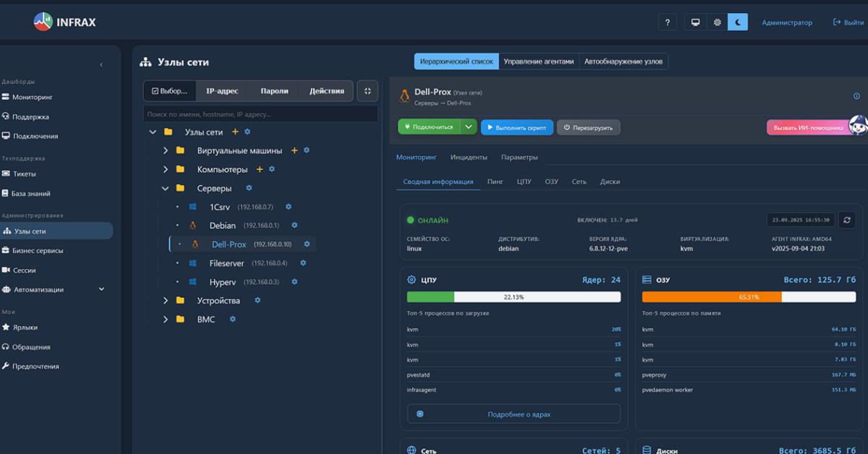This screenshot has height=454, width=868.
Task: Open gear settings for Fileserver
Action: point(303,263)
